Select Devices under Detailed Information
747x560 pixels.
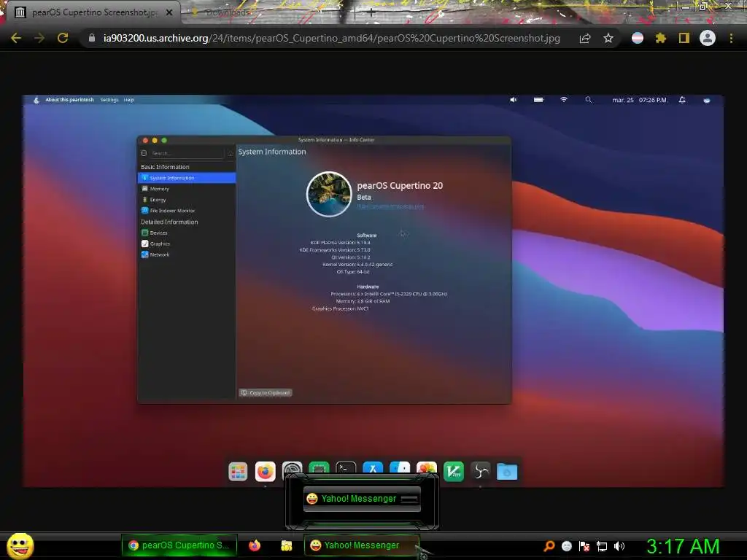tap(187, 233)
